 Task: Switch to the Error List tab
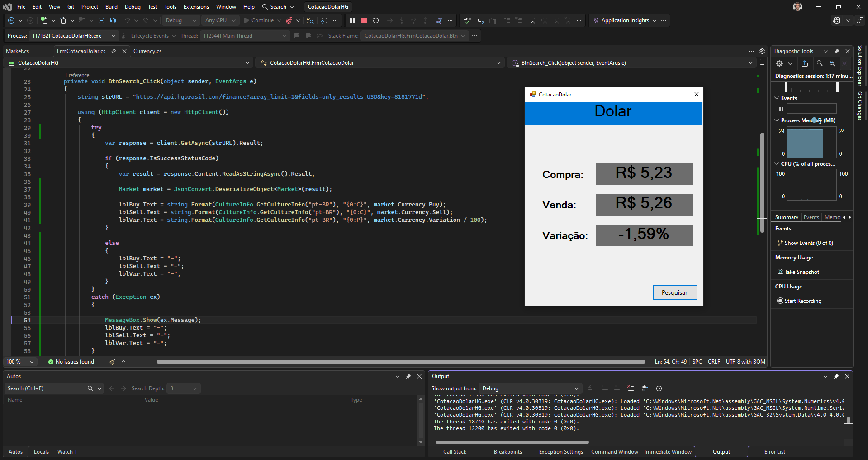774,452
